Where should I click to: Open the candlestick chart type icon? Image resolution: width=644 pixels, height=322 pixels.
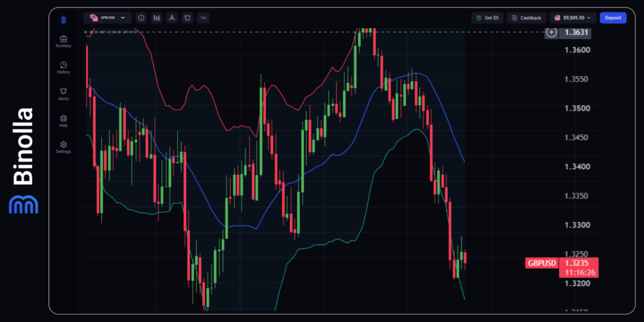(x=157, y=18)
